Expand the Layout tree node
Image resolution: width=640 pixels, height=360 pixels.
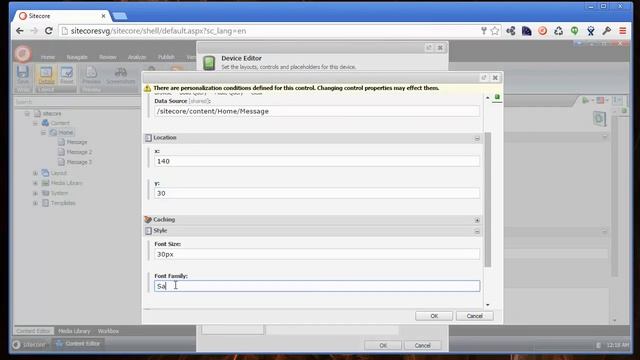[35, 173]
